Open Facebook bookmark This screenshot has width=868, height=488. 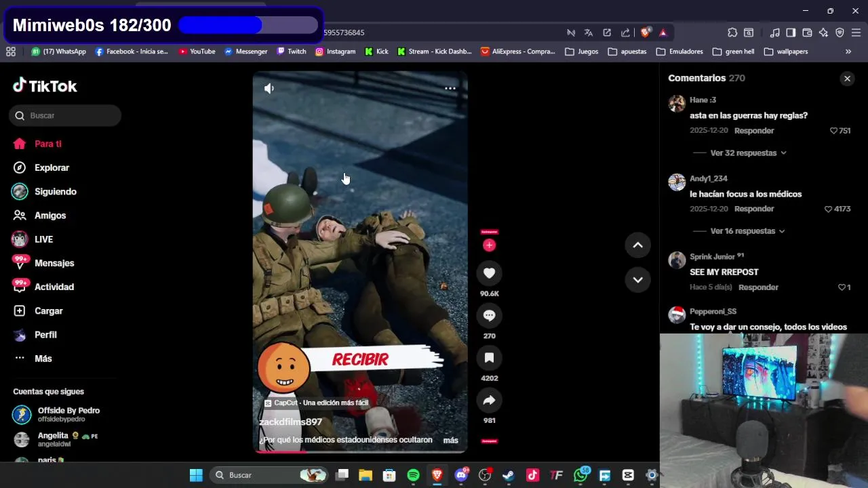(132, 52)
